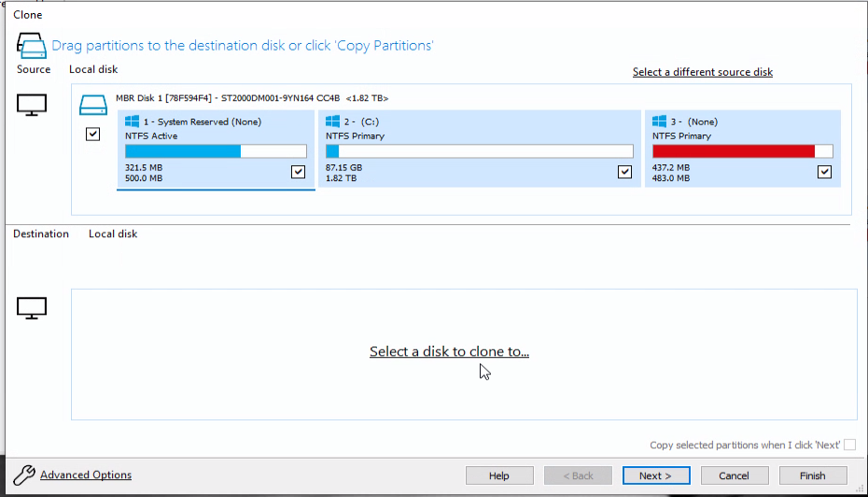Viewport: 868px width, 497px height.
Task: Open 'Select a different source disk' link
Action: [x=703, y=72]
